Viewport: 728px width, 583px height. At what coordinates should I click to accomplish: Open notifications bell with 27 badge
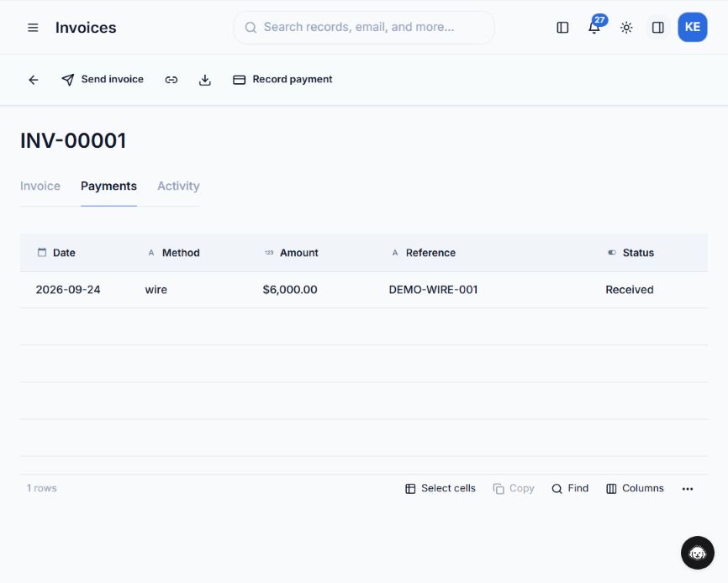[594, 28]
